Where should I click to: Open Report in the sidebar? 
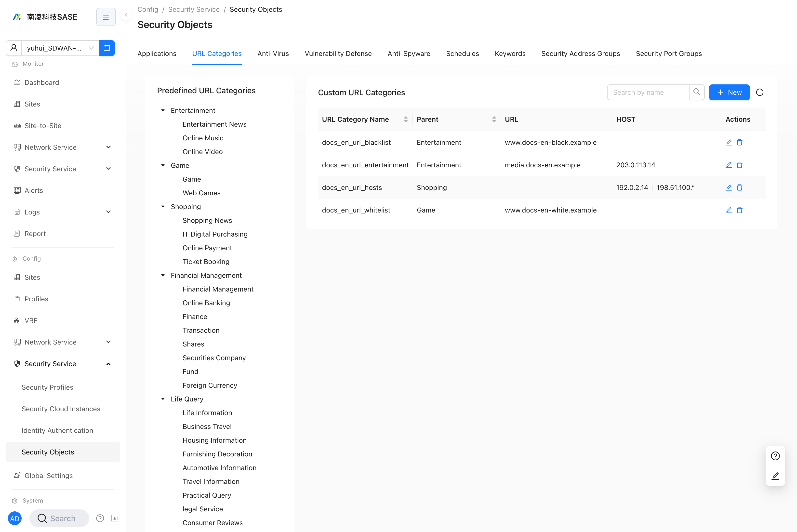point(63,233)
